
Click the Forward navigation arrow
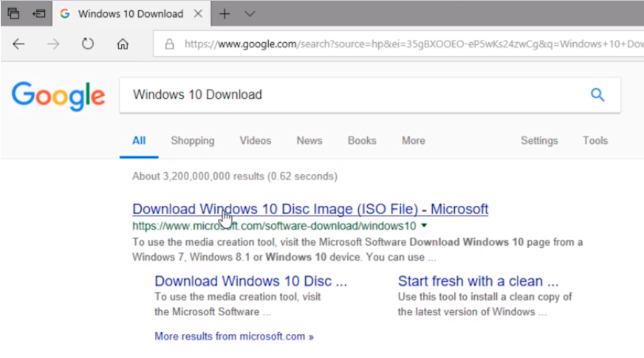[53, 44]
